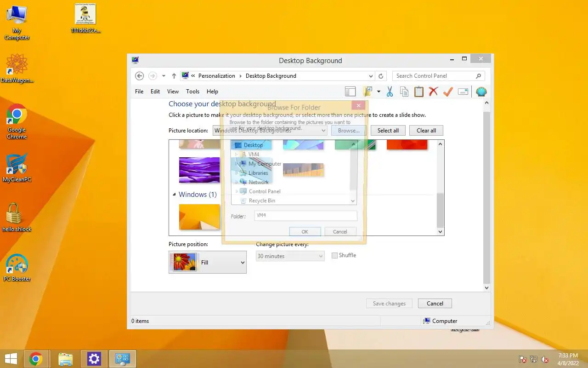The image size is (588, 368).
Task: Open the Classic Shell seashell icon
Action: (x=481, y=92)
